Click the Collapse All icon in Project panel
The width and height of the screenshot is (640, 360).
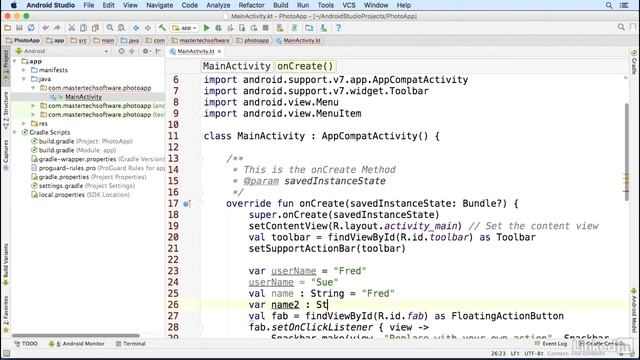131,51
